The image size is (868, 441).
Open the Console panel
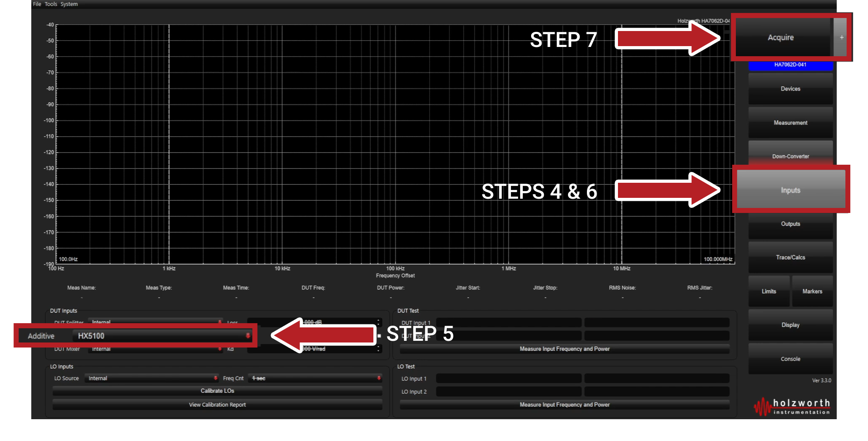pos(790,359)
